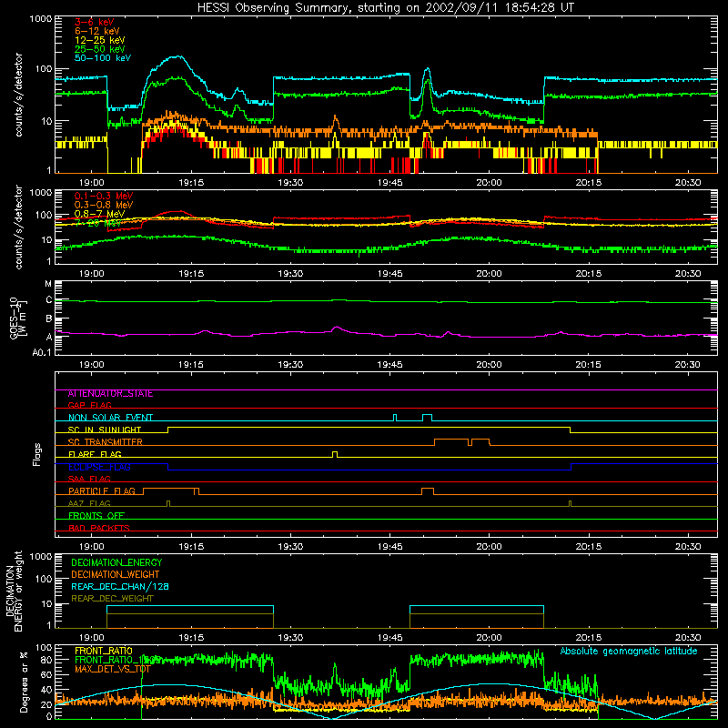Click the 20:30 tick under the GOES panel
The image size is (728, 728).
pos(688,365)
